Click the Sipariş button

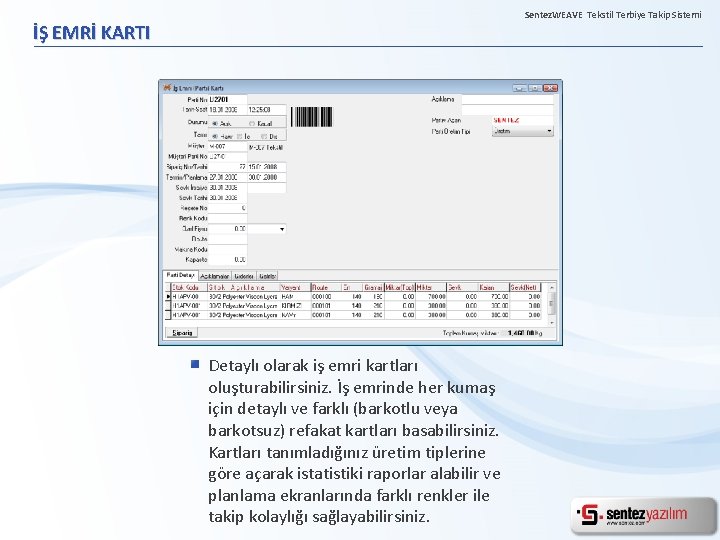coord(182,332)
